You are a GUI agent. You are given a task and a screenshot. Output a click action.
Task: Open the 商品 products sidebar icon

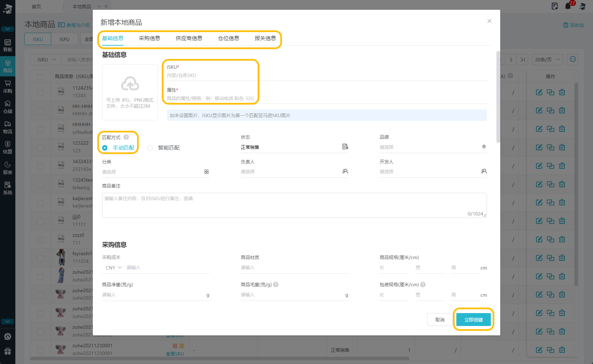tap(8, 66)
